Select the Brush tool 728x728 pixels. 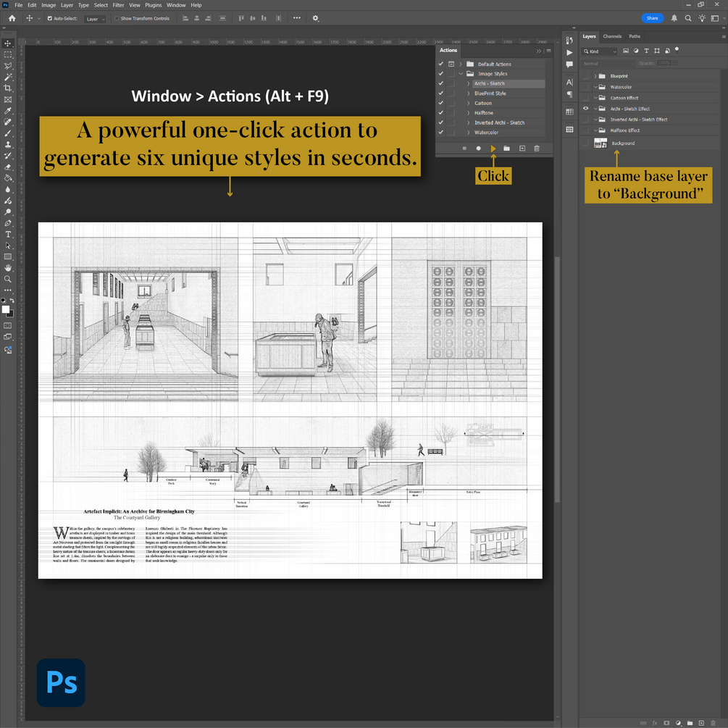(8, 133)
